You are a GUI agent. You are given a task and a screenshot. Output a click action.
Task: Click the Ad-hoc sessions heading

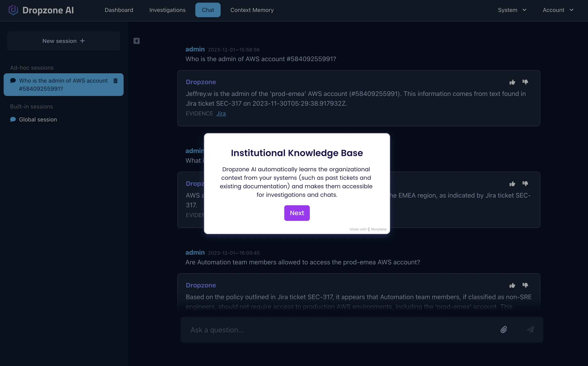32,68
